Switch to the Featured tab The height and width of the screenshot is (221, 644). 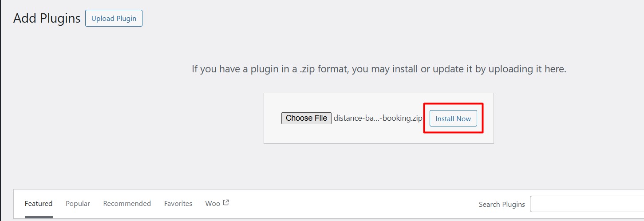(x=39, y=204)
